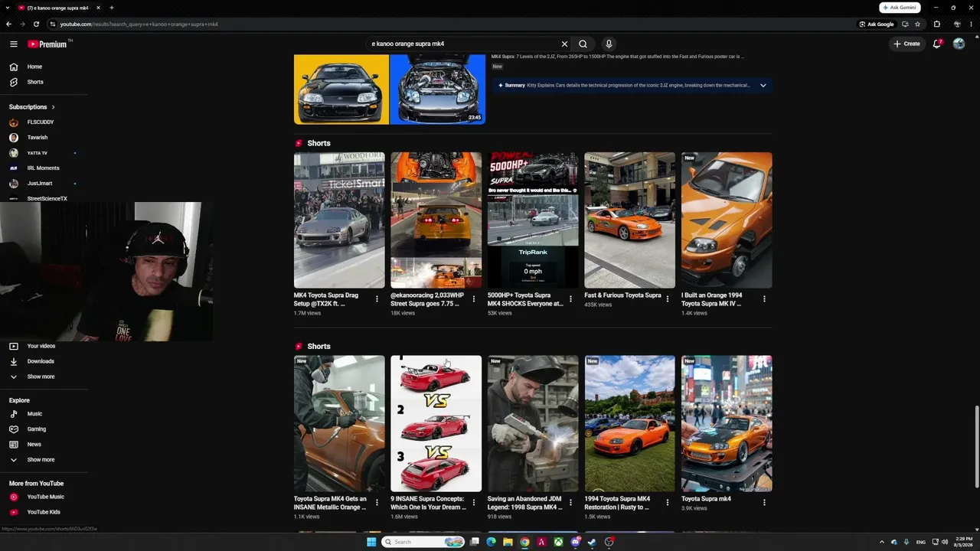The height and width of the screenshot is (551, 980).
Task: Switch to the e kanoo orange supra tab
Action: (x=58, y=8)
